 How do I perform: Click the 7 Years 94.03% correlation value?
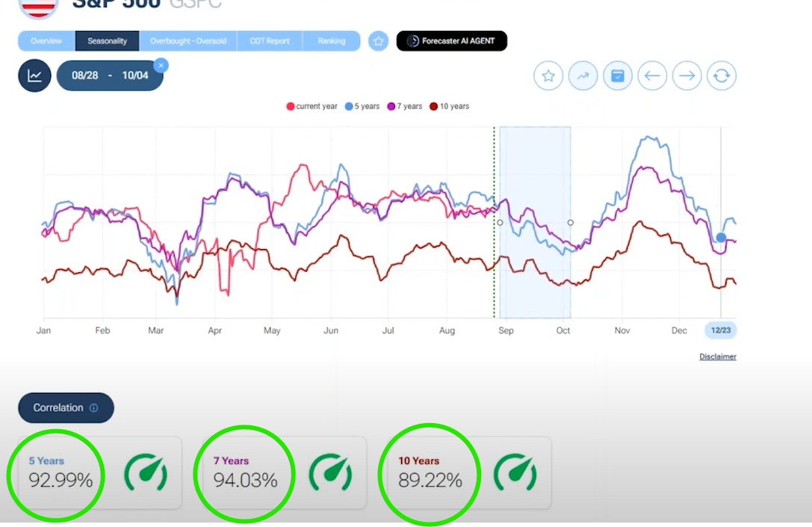pyautogui.click(x=246, y=480)
